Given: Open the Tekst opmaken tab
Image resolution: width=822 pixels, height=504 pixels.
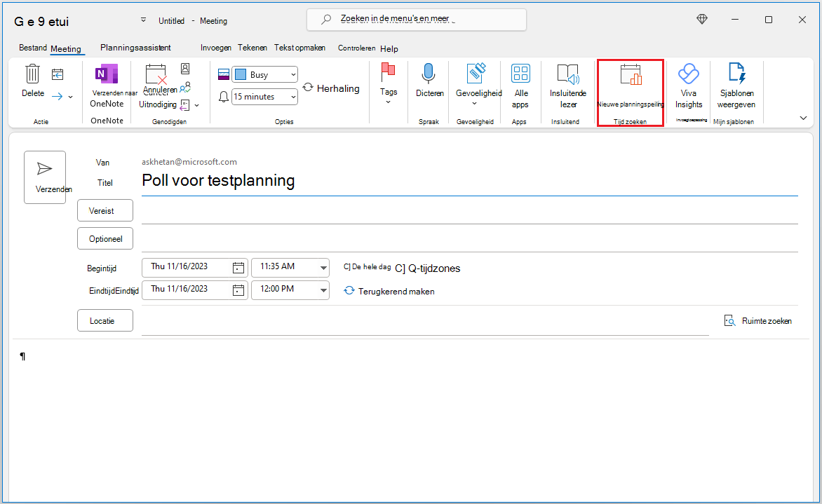Looking at the screenshot, I should [299, 48].
